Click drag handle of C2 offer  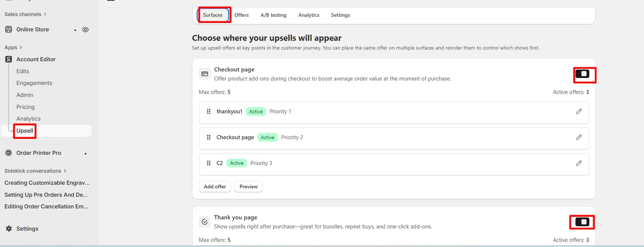pyautogui.click(x=208, y=163)
